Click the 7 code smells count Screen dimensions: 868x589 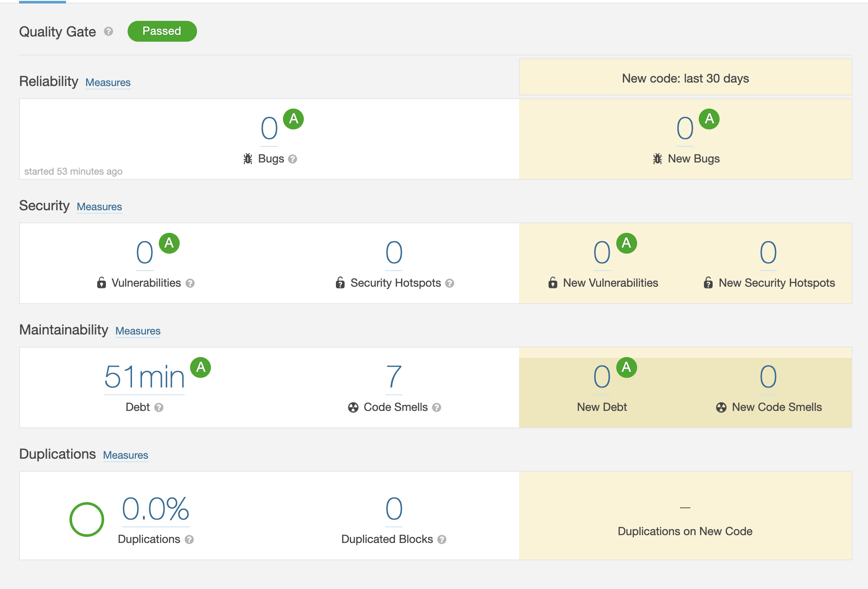pyautogui.click(x=394, y=377)
